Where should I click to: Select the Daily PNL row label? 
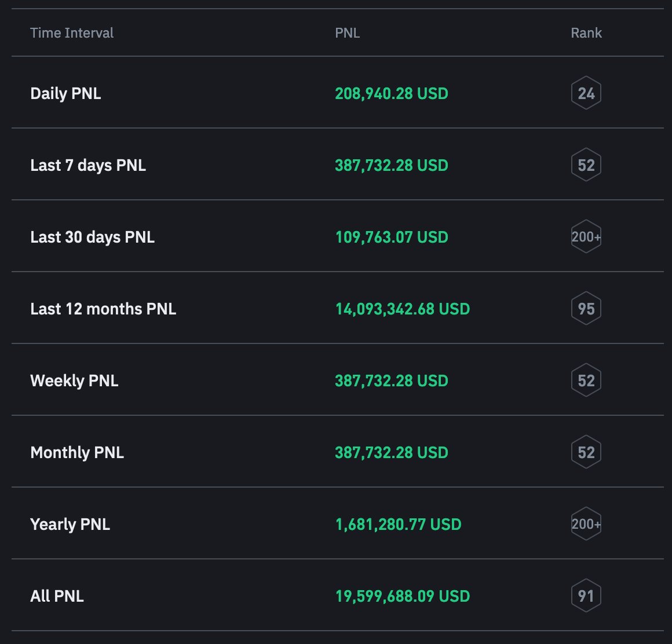click(65, 93)
